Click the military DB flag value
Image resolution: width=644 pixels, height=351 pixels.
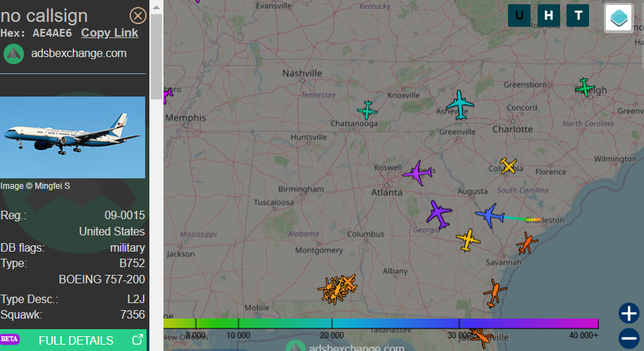tap(128, 248)
